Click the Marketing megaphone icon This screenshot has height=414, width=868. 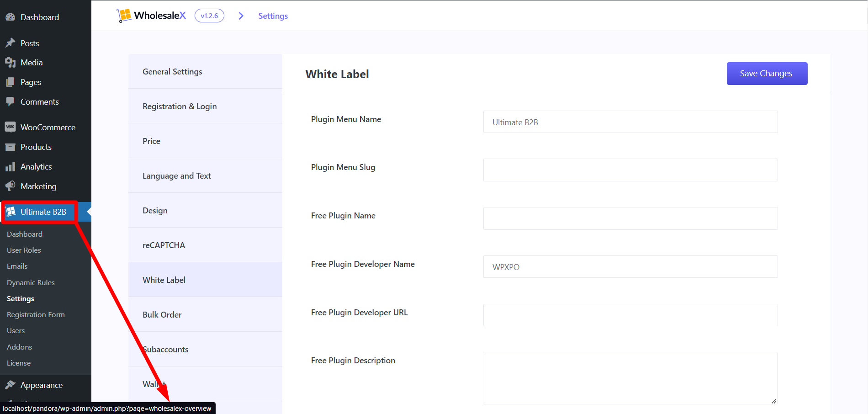click(x=11, y=186)
